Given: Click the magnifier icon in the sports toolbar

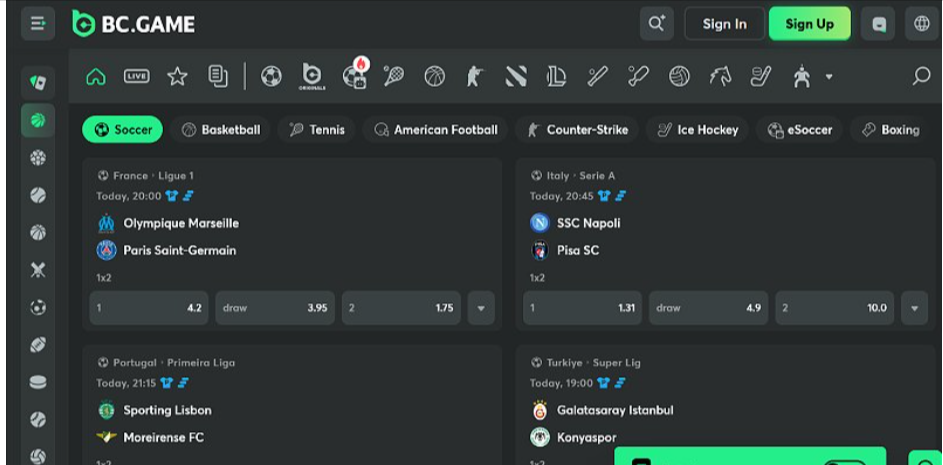Looking at the screenshot, I should (921, 77).
